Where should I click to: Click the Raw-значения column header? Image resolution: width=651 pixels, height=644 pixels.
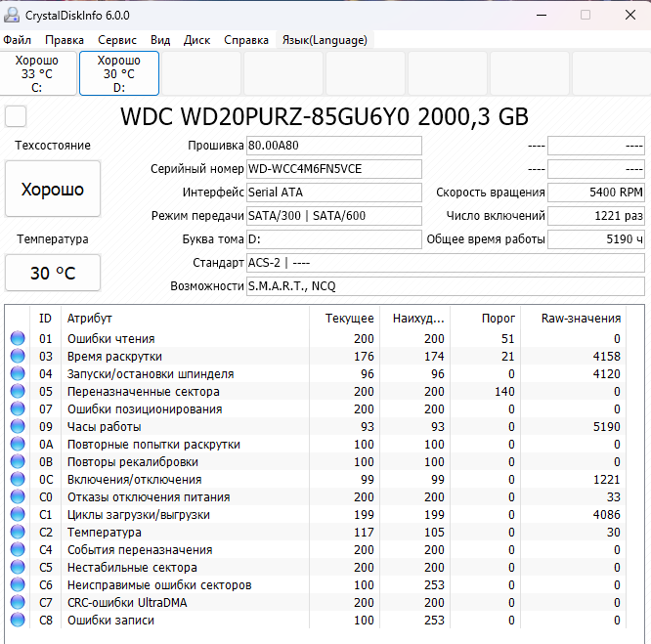[581, 319]
